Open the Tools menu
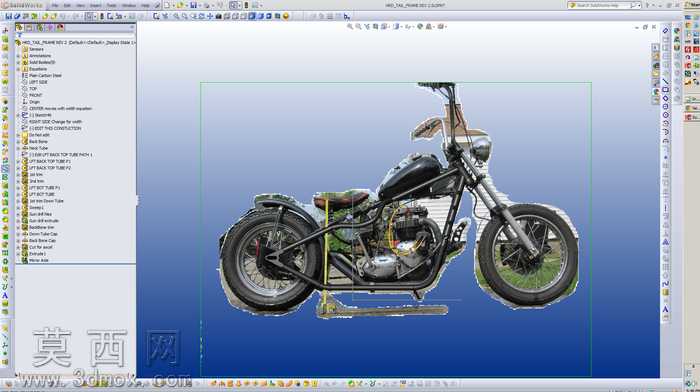This screenshot has height=392, width=700. tap(111, 6)
